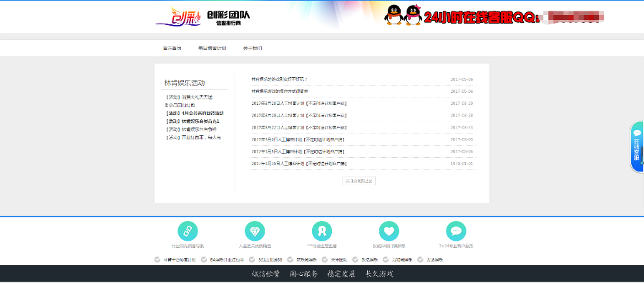
Task: Click the speech bubble circle icon
Action: (x=456, y=231)
